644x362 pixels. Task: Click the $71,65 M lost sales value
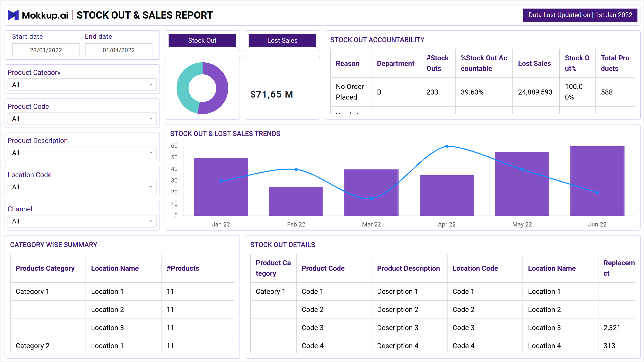(272, 95)
